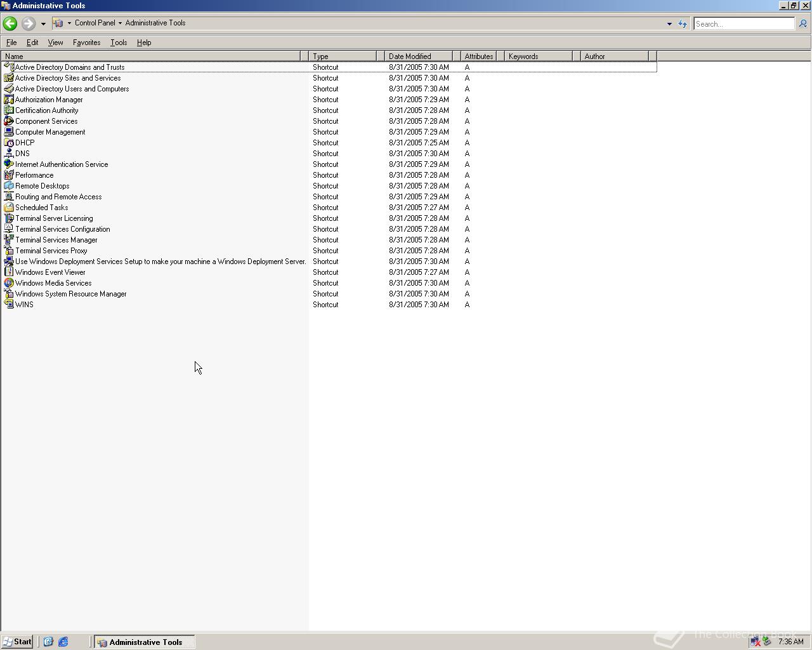Viewport: 812px width, 650px height.
Task: Click the Internet Explorer quick launch icon
Action: click(x=63, y=642)
